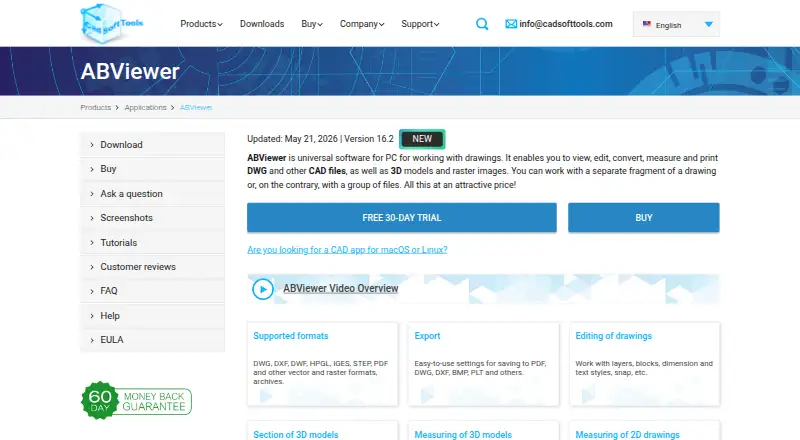Click the ABViewer breadcrumb
This screenshot has height=440, width=800.
coord(196,108)
